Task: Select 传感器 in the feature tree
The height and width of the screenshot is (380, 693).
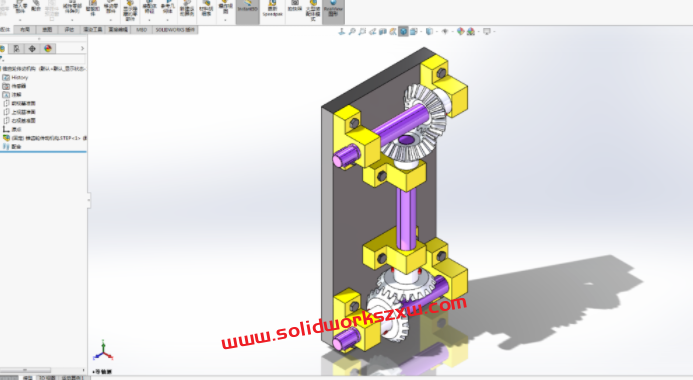Action: pyautogui.click(x=15, y=86)
